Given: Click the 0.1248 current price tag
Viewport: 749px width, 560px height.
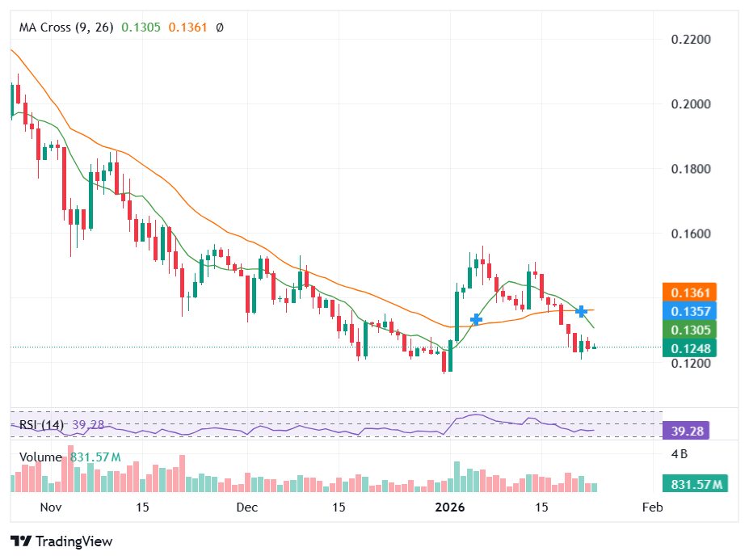Looking at the screenshot, I should (x=685, y=348).
